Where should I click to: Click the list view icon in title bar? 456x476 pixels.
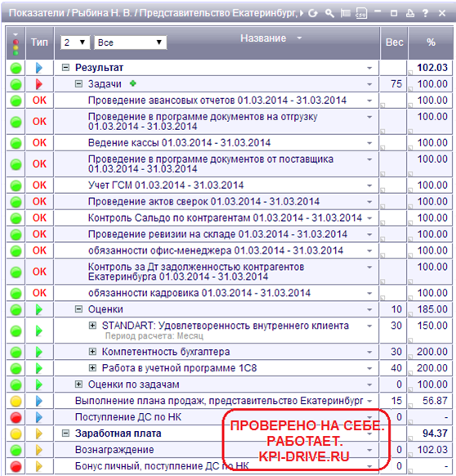pyautogui.click(x=345, y=13)
